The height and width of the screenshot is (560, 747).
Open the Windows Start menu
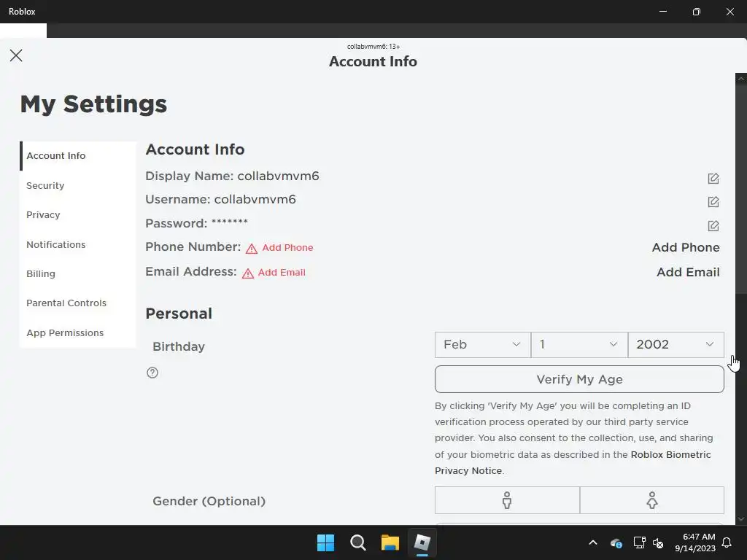click(326, 542)
